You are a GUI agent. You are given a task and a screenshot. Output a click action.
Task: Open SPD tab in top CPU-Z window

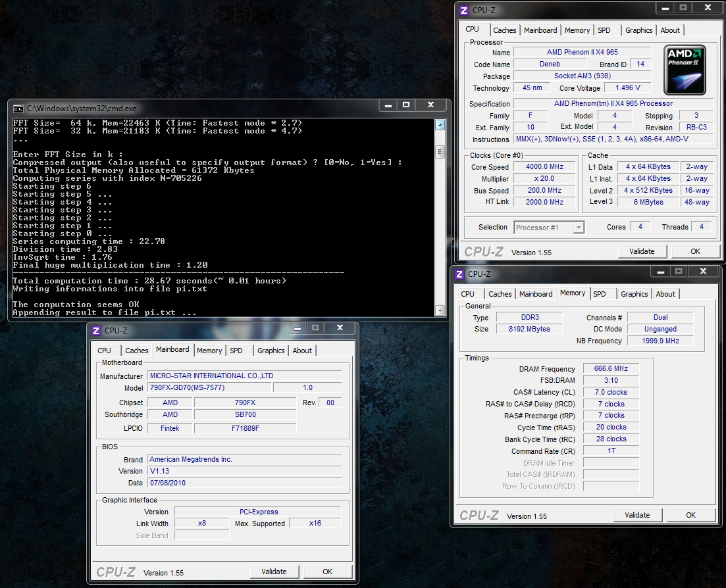604,30
